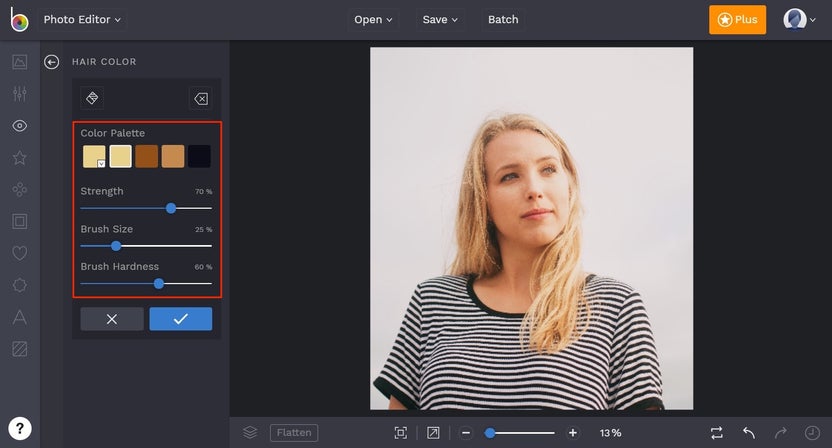Expand the Photo Editor dropdown

[82, 20]
